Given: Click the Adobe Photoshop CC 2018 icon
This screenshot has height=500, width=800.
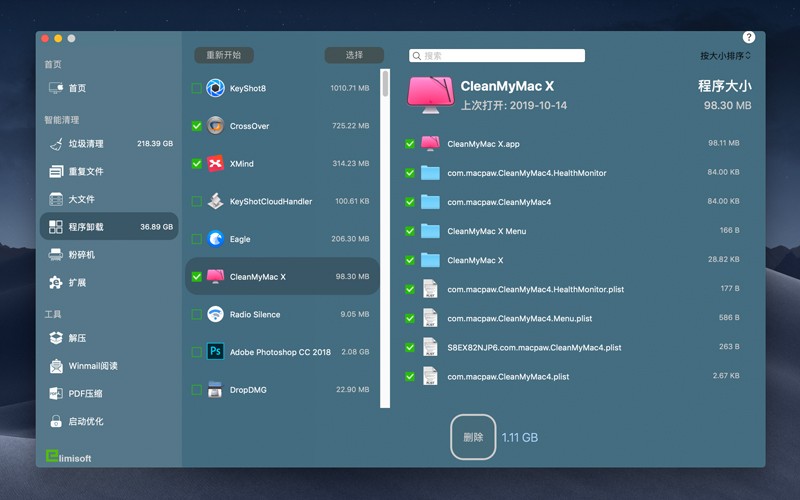Looking at the screenshot, I should [215, 352].
